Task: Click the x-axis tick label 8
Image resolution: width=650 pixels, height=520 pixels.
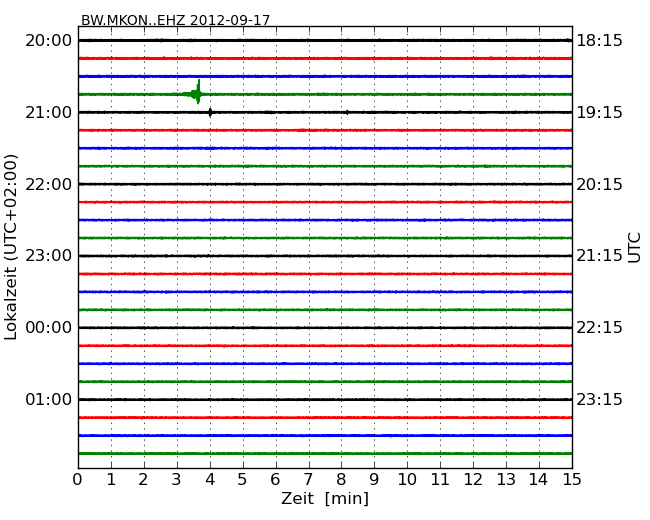Action: (x=341, y=479)
